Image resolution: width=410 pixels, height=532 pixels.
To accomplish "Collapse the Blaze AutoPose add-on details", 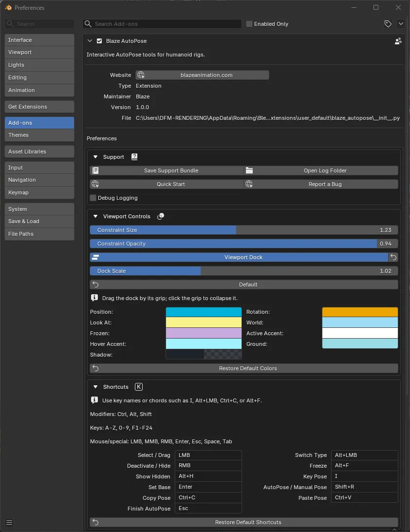I will [x=90, y=41].
